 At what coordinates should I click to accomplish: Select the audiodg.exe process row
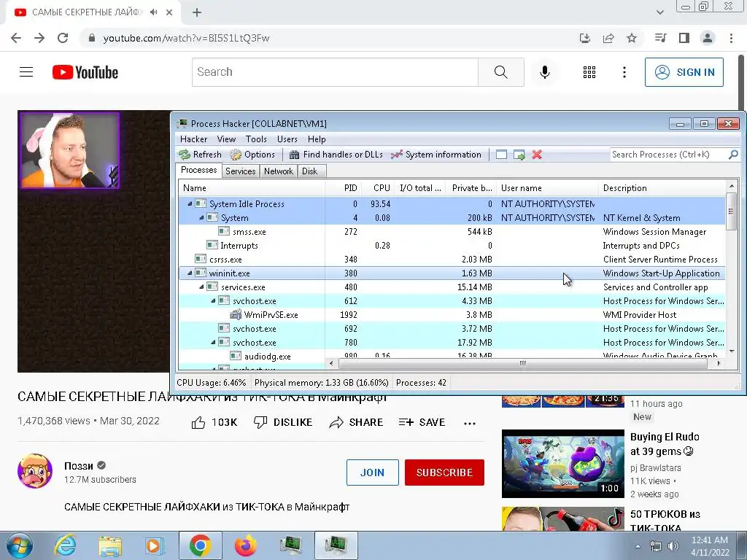pyautogui.click(x=452, y=355)
